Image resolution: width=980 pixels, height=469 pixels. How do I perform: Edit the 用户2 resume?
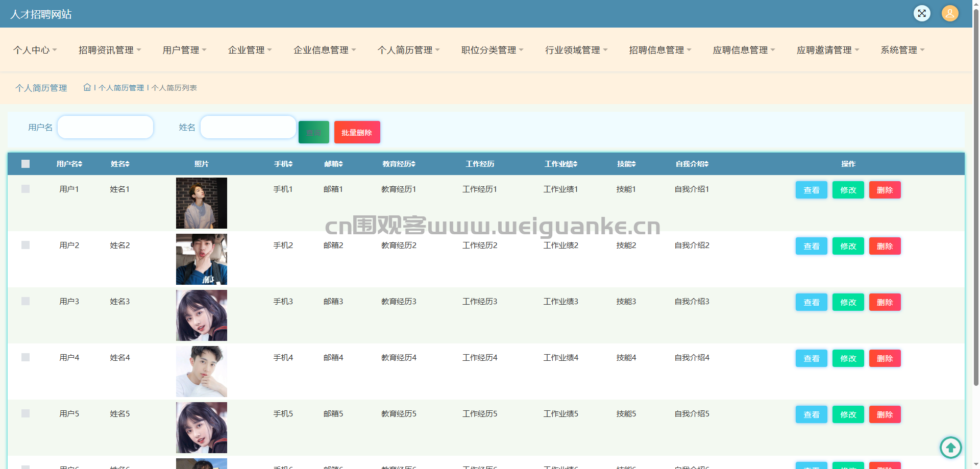pyautogui.click(x=848, y=246)
